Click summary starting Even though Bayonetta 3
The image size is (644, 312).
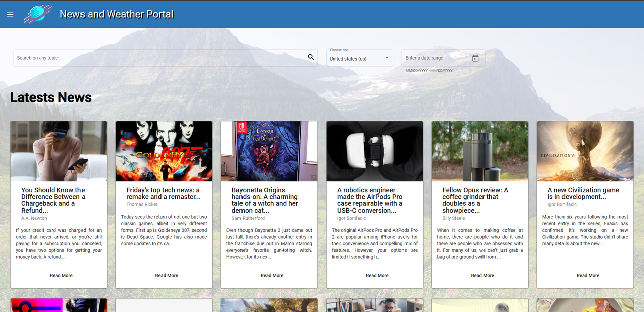[x=269, y=244]
